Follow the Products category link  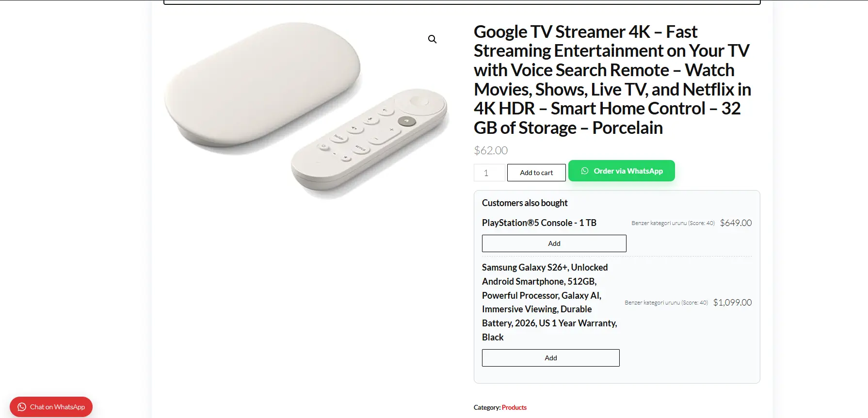click(514, 407)
